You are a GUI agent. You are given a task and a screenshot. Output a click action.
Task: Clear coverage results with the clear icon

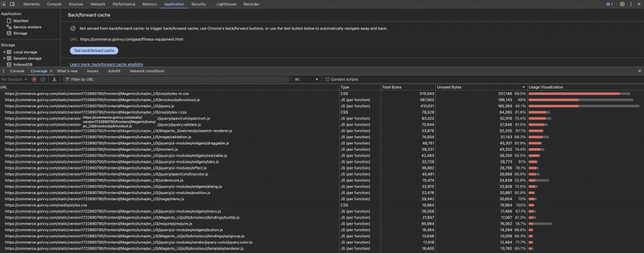(43, 79)
